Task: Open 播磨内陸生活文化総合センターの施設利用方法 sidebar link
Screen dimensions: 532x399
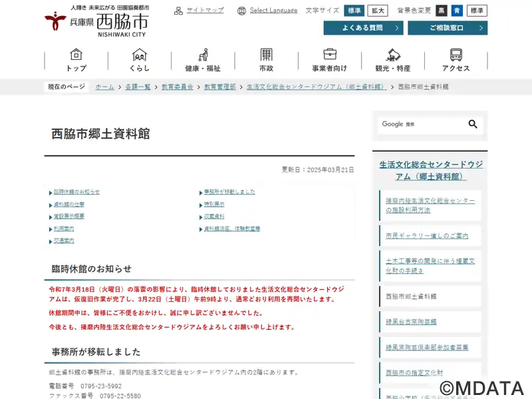Action: click(430, 205)
